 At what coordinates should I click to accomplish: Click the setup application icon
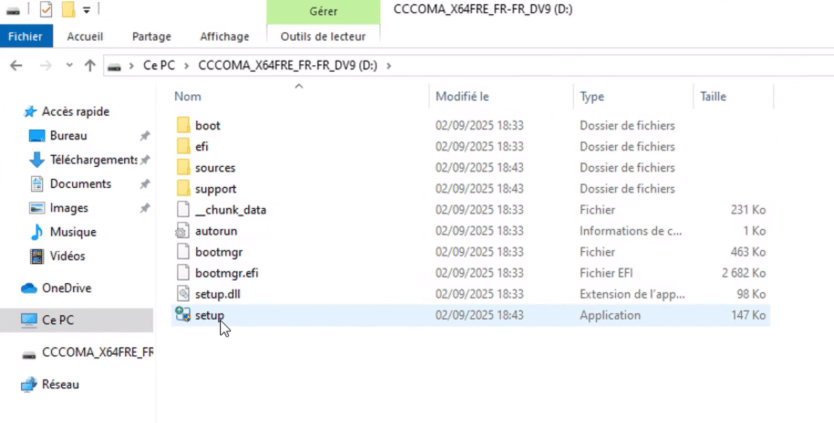[181, 315]
